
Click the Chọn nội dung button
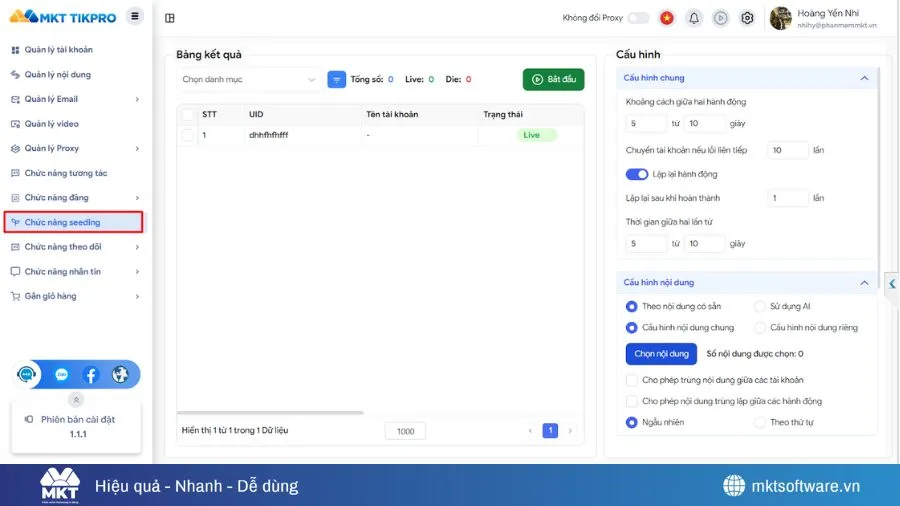pyautogui.click(x=661, y=354)
